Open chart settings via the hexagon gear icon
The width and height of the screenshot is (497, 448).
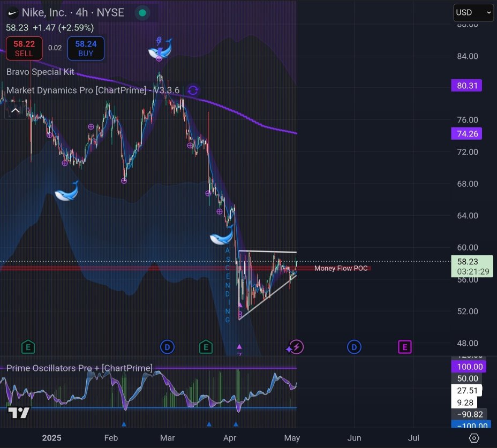[474, 438]
